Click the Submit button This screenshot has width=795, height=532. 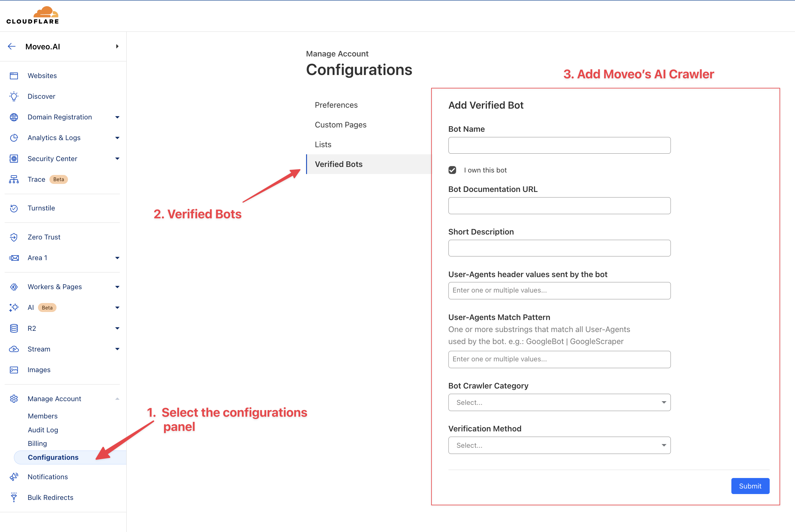click(750, 486)
